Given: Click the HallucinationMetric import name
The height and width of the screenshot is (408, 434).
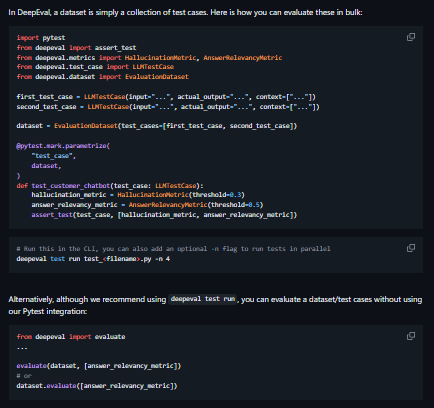Looking at the screenshot, I should pos(160,58).
